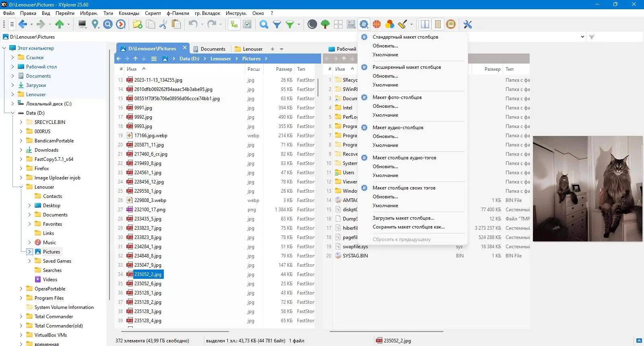Open the color filters circles icon
644x346 pixels.
pos(390,25)
